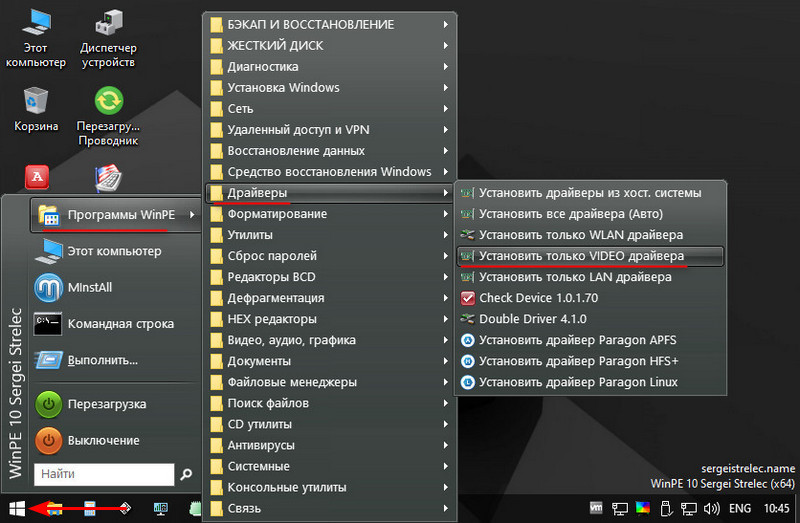
Task: Open БЭКАП И ВОССТАНОВЛЕНИЕ folder
Action: (330, 24)
